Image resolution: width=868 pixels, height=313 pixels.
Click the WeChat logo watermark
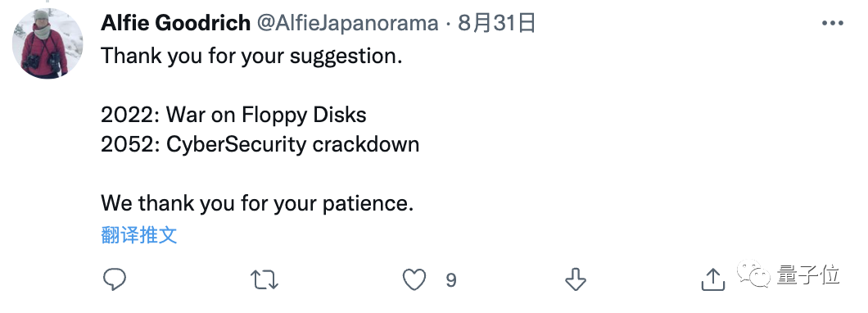pos(753,275)
